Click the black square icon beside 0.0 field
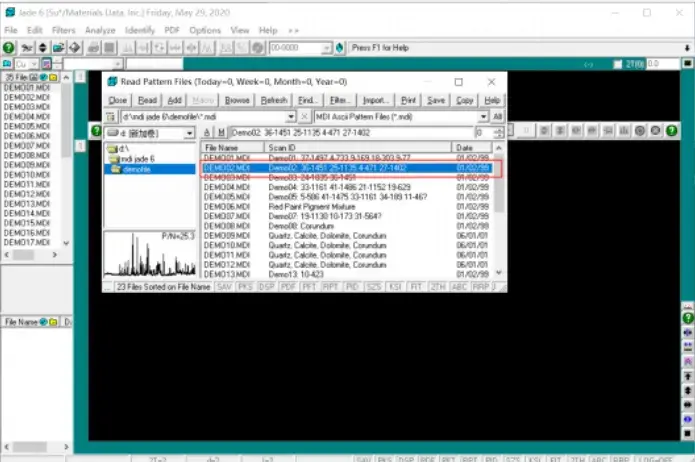This screenshot has height=462, width=695. point(687,64)
